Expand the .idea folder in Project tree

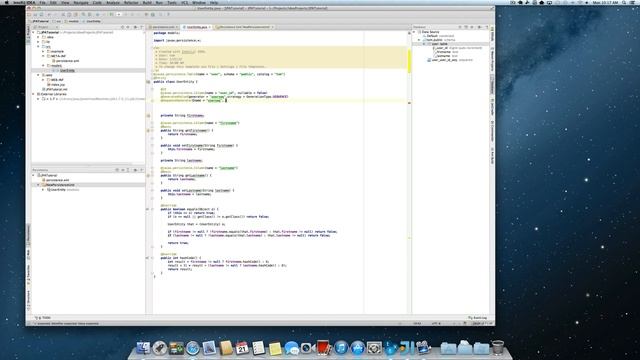[39, 37]
